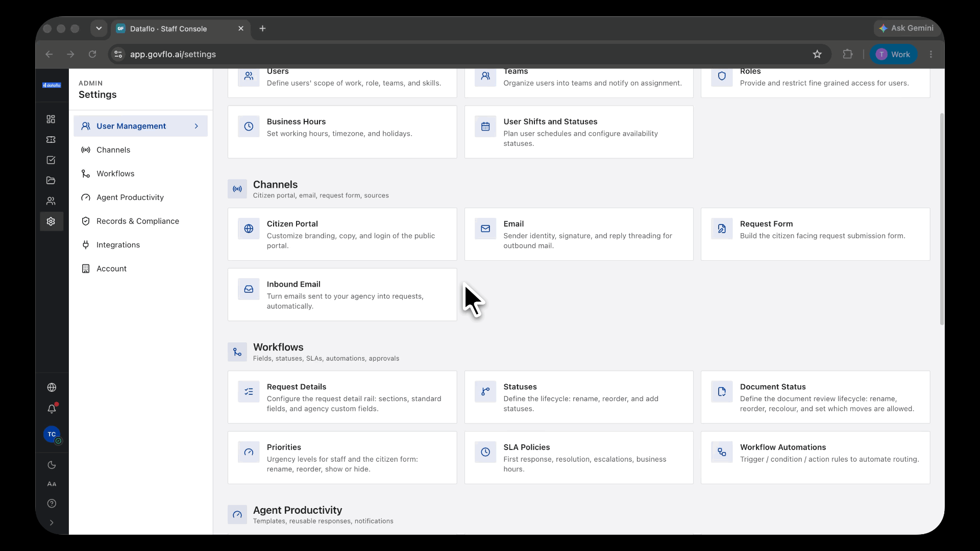Open a new browser tab

point(262,29)
